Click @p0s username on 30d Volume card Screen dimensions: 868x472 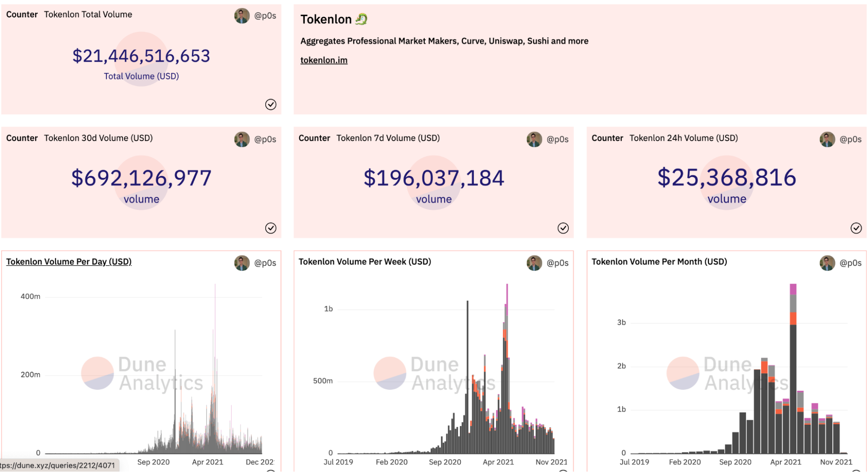[265, 139]
